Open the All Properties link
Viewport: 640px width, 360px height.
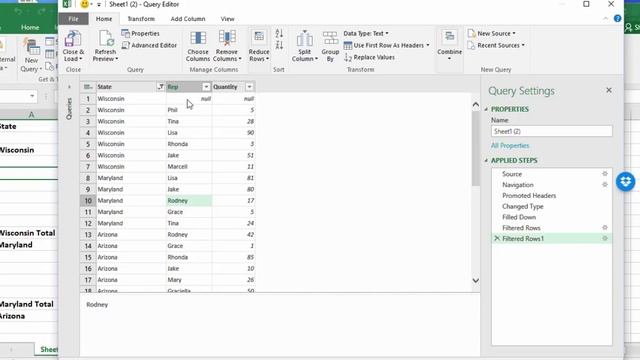(x=510, y=146)
